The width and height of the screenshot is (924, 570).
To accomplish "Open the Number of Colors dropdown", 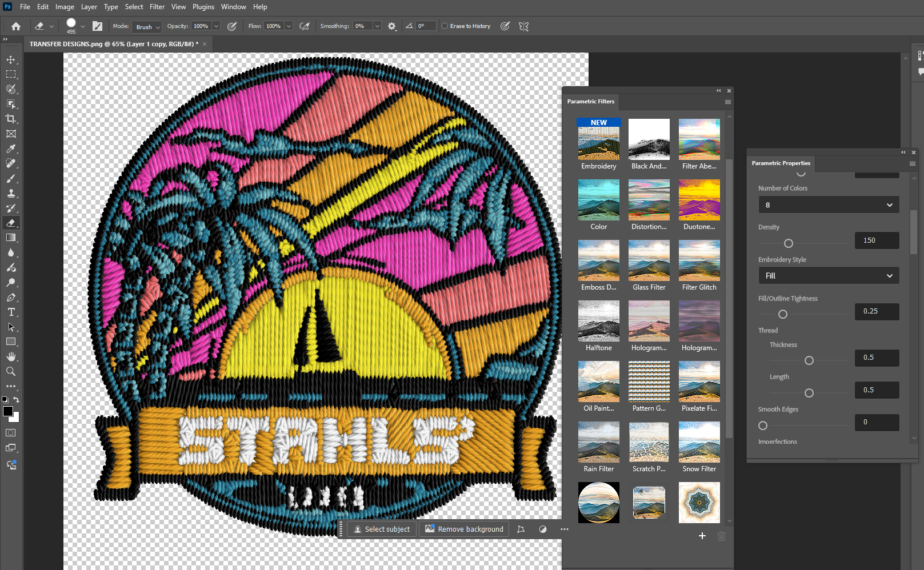I will (829, 205).
